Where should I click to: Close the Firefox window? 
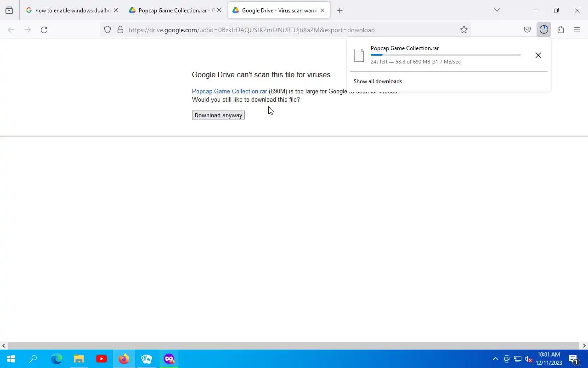(577, 10)
